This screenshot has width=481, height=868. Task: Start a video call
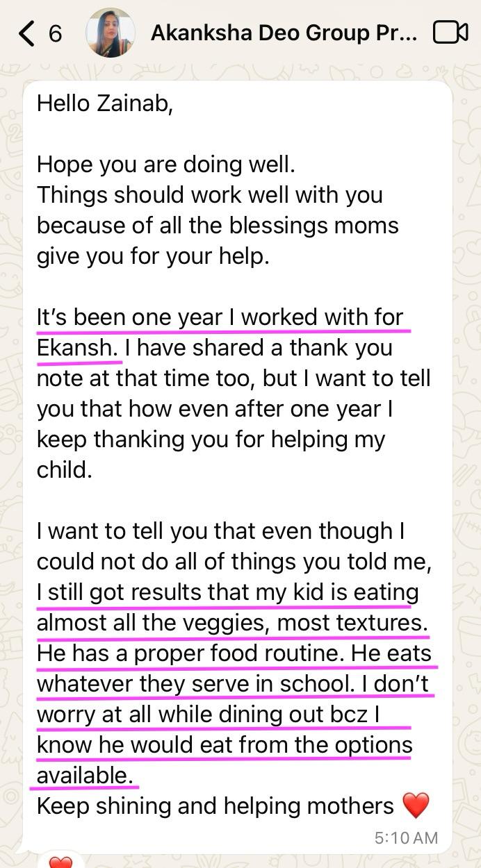click(450, 33)
